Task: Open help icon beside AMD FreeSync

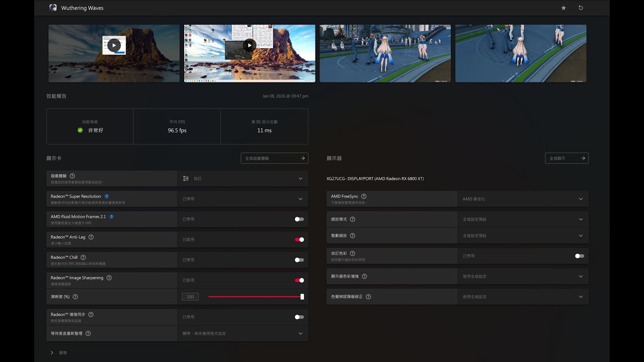Action: tap(364, 196)
